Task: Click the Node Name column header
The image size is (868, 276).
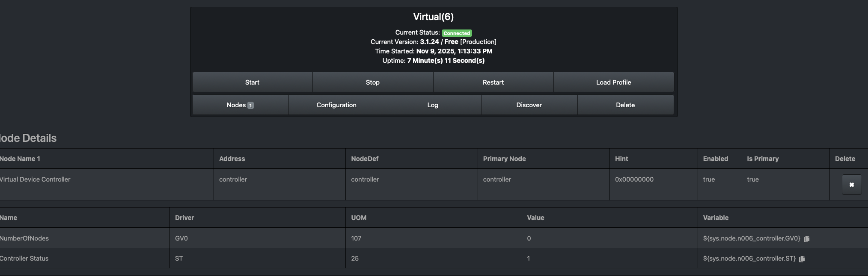Action: 20,159
